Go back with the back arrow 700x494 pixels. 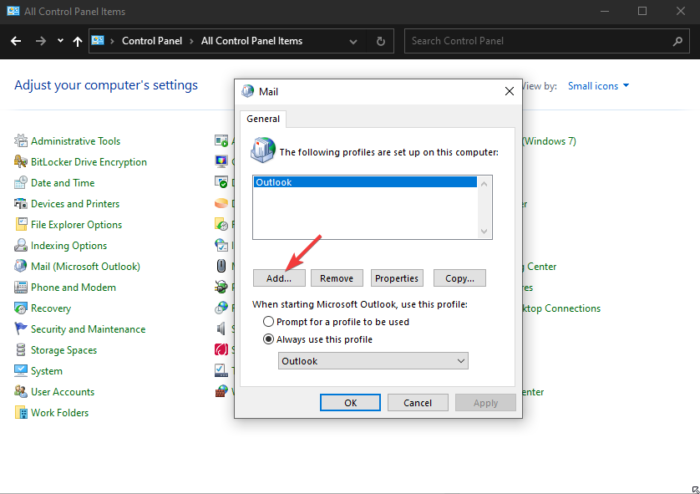click(x=16, y=41)
